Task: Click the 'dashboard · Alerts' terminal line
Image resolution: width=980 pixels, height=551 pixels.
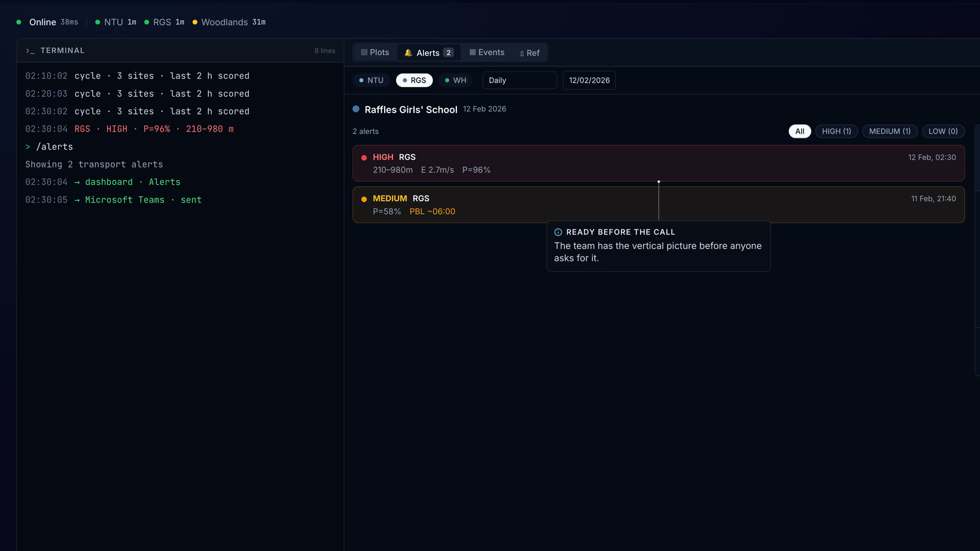Action: click(103, 182)
